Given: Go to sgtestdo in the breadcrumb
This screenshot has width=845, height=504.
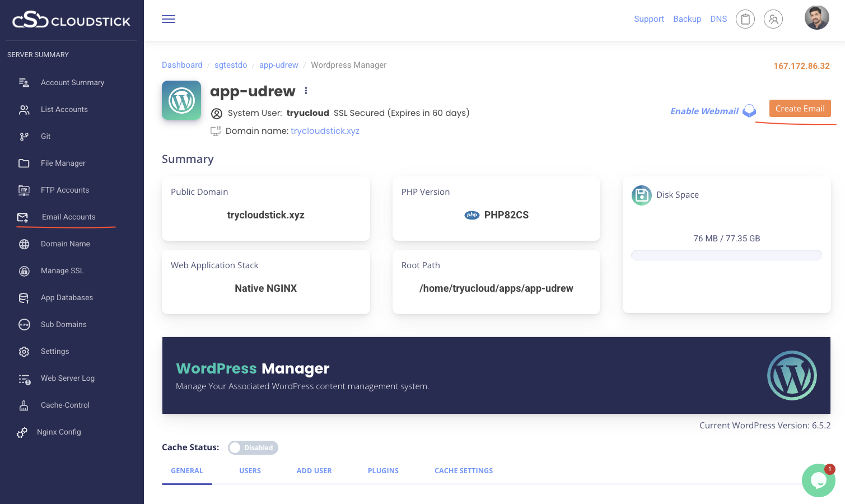Looking at the screenshot, I should pyautogui.click(x=231, y=65).
